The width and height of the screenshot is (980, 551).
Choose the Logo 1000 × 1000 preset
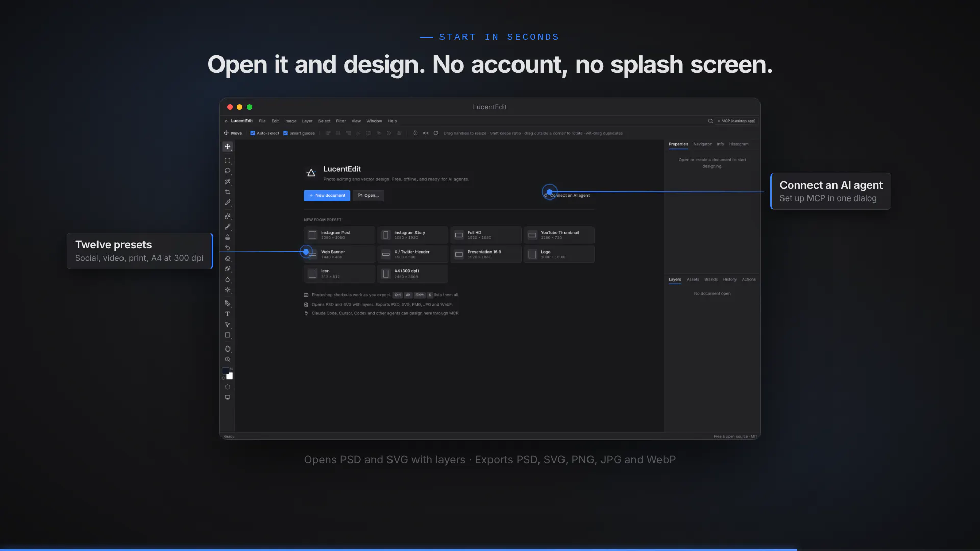coord(559,254)
